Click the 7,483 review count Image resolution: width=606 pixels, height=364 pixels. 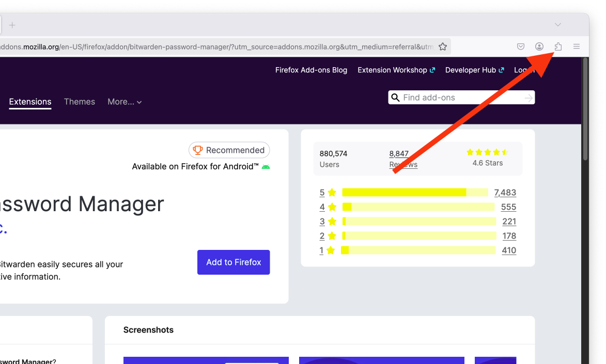pos(505,193)
